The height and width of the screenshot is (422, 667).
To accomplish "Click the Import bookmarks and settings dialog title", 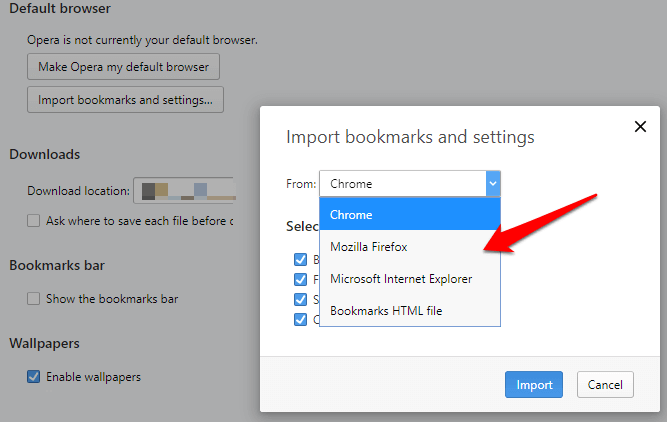I will click(410, 137).
